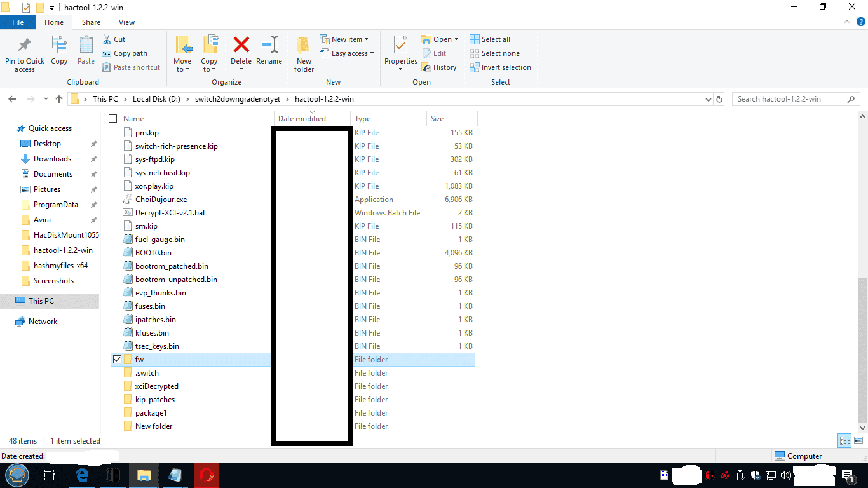Open the Quick Access Toolbar customize arrow

(x=51, y=8)
